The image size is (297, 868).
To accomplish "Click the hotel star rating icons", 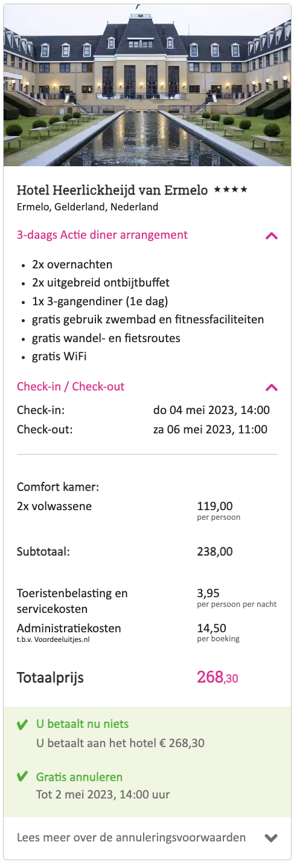I will tap(231, 190).
